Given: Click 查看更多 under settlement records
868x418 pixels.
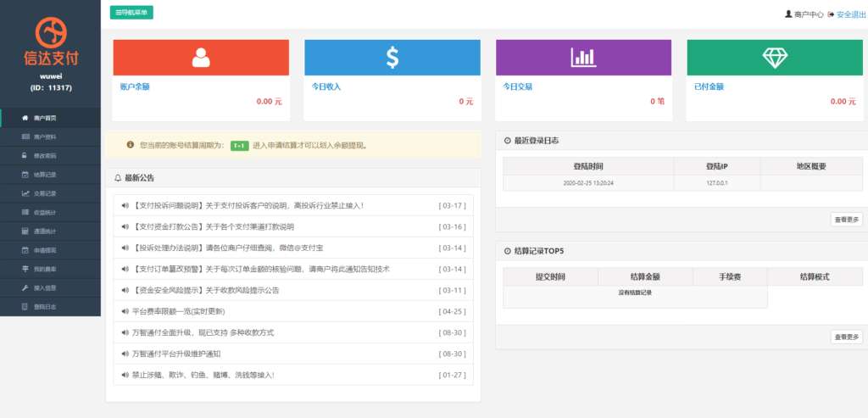Looking at the screenshot, I should (847, 337).
